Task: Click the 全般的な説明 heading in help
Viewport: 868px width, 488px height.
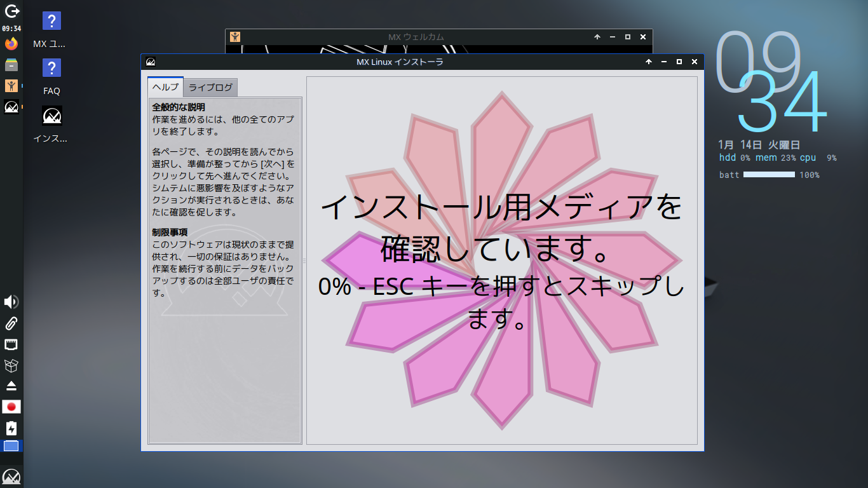Action: click(x=179, y=107)
